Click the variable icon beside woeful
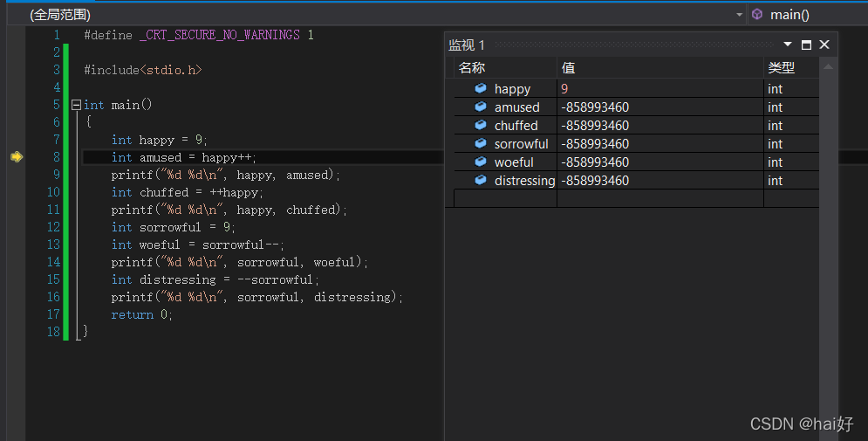 point(481,162)
